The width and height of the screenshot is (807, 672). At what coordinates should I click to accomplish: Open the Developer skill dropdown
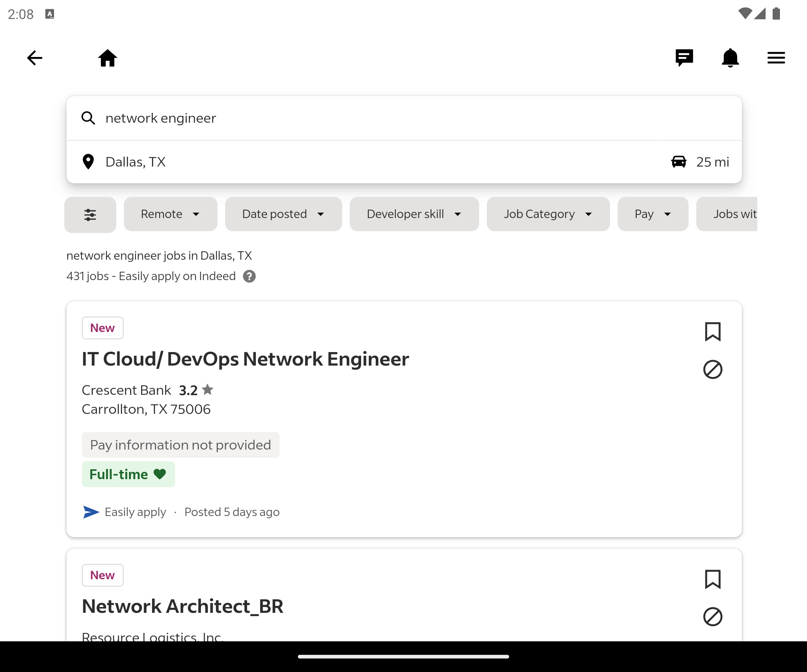[x=414, y=214]
